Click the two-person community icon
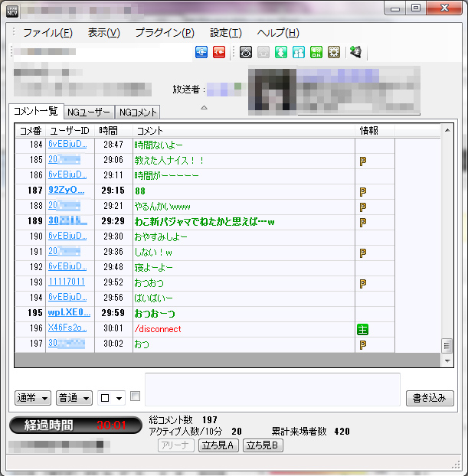The width and height of the screenshot is (468, 476). (x=299, y=53)
